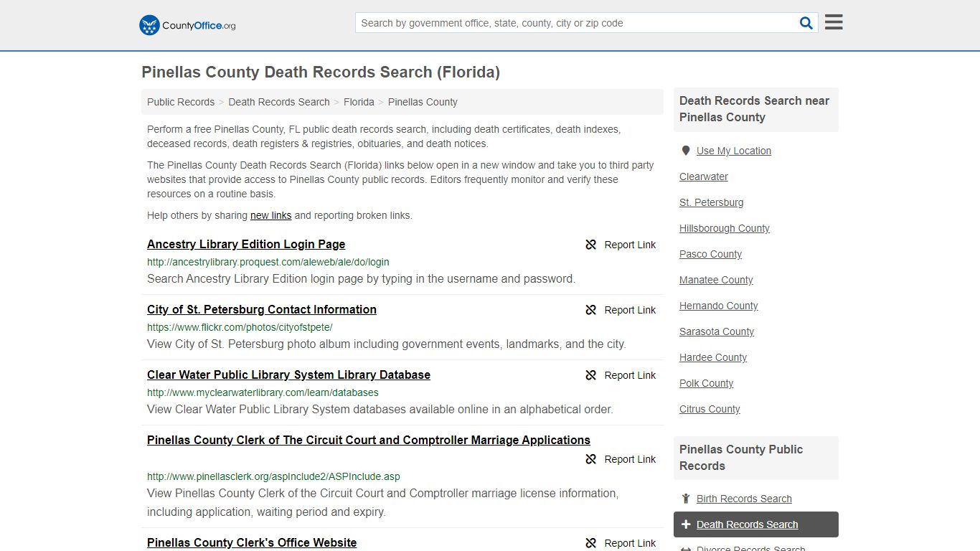
Task: Open the ancestrylibrary.proquest.com URL
Action: 268,262
